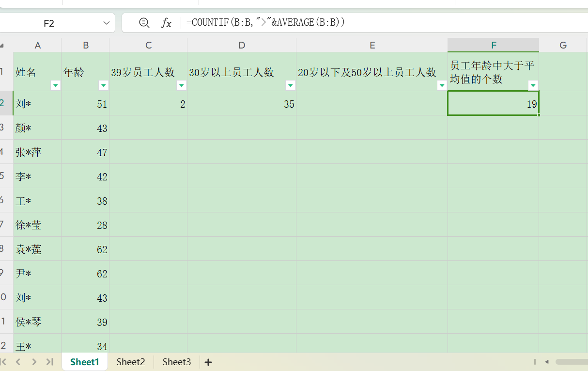Click the zoom magnifier icon in formula bar
The width and height of the screenshot is (588, 371).
[x=144, y=23]
